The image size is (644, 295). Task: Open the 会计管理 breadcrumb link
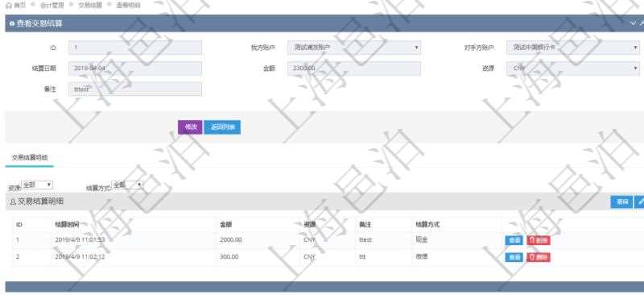point(52,6)
